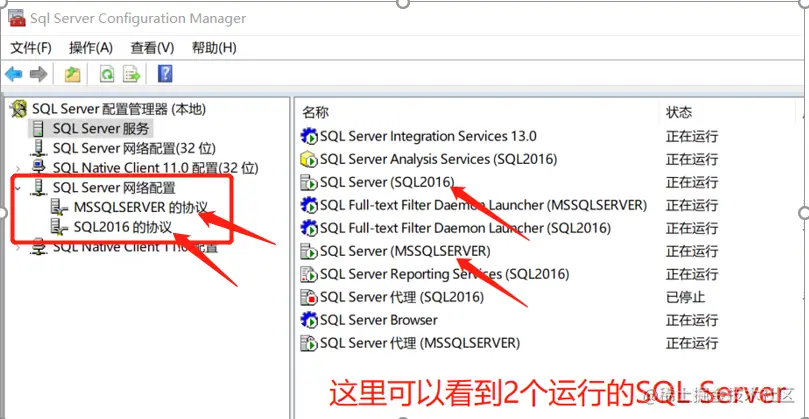
Task: Collapse the SQL Server 网络配置 node
Action: pos(19,187)
